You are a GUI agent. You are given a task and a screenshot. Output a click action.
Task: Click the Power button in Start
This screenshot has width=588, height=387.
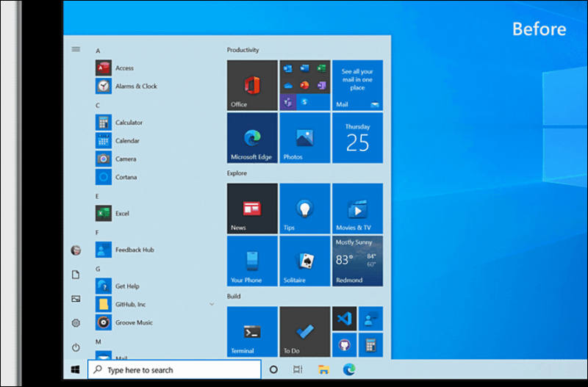[x=76, y=347]
